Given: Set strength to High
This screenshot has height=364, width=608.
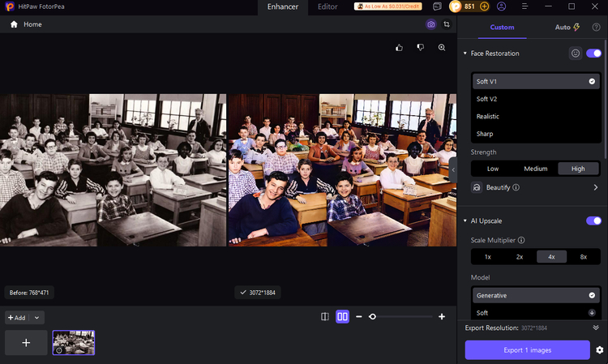Looking at the screenshot, I should click(x=578, y=169).
